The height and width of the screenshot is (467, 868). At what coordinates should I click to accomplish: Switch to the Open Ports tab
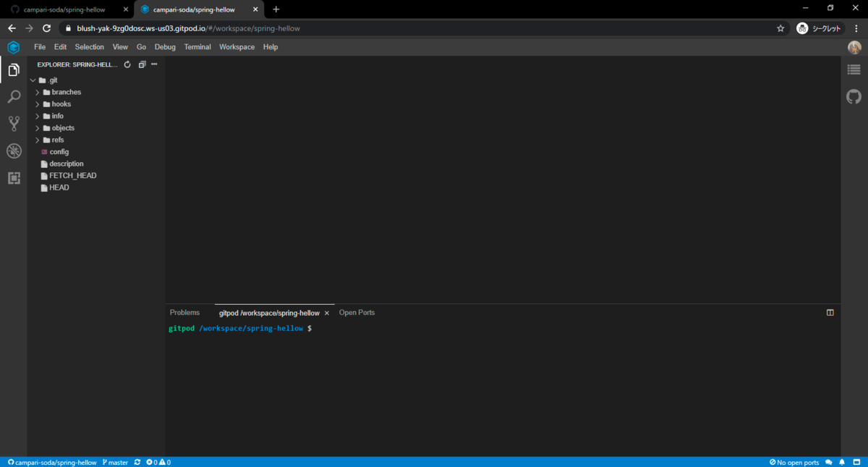(357, 313)
